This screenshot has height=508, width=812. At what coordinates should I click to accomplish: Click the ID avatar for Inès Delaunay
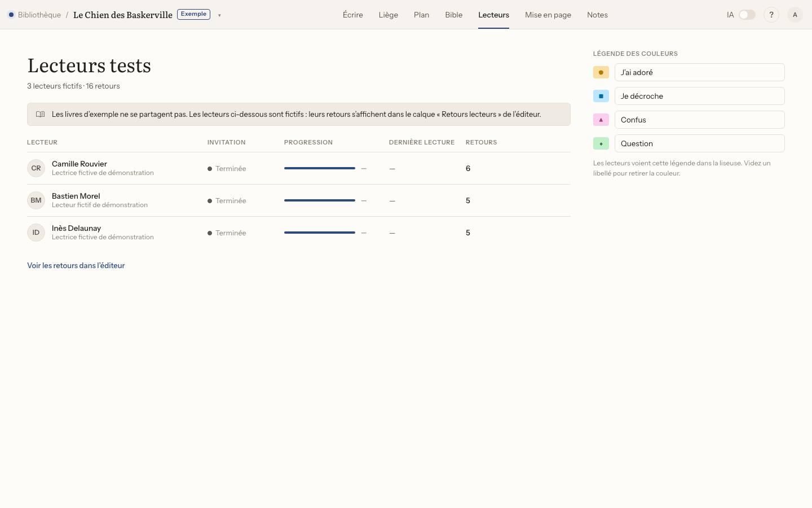click(36, 233)
